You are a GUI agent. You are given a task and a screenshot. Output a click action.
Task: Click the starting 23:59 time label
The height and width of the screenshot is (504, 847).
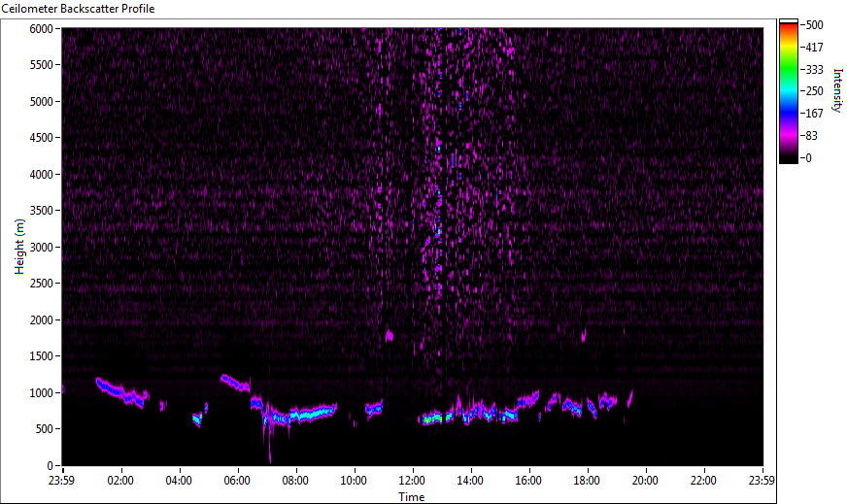(62, 481)
